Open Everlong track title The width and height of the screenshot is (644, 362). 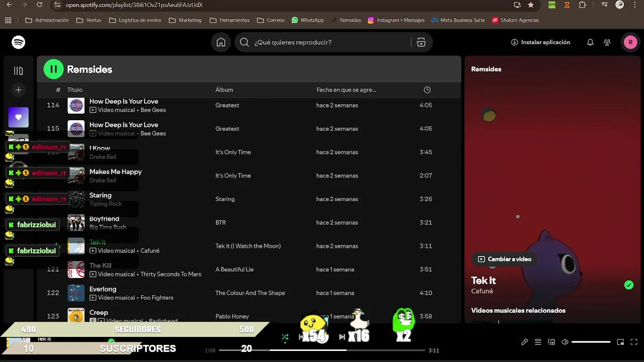tap(103, 289)
